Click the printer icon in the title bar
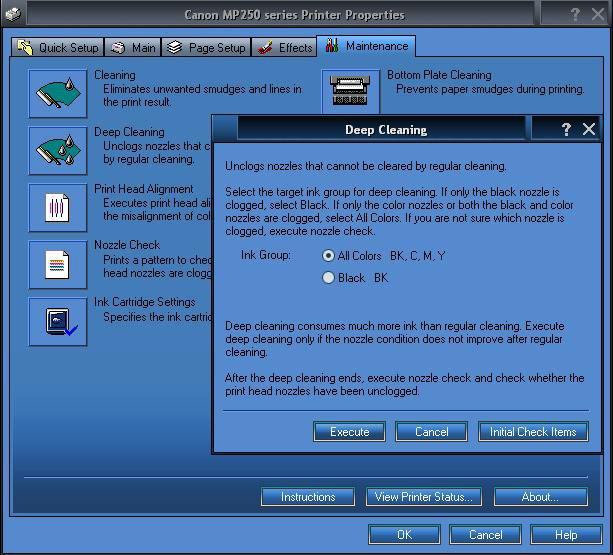This screenshot has width=613, height=555. (x=13, y=14)
